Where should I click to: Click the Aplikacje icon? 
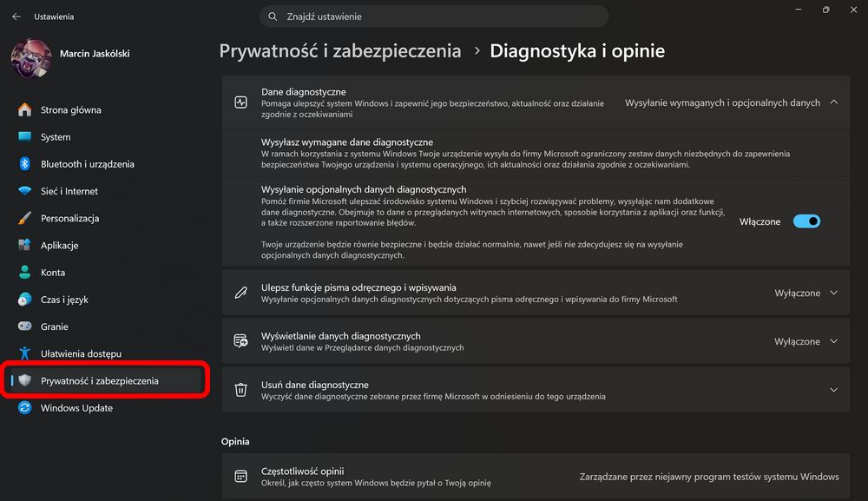24,245
